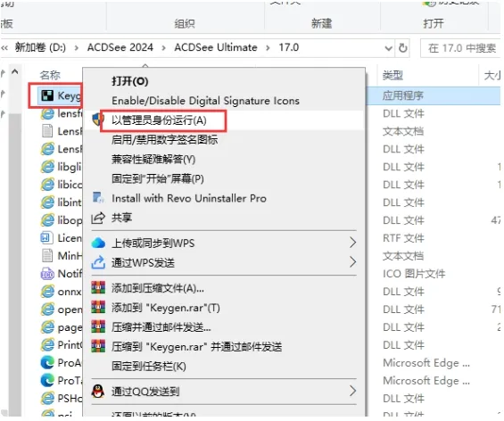
Task: Click the 应用程序 type cell
Action: [402, 95]
